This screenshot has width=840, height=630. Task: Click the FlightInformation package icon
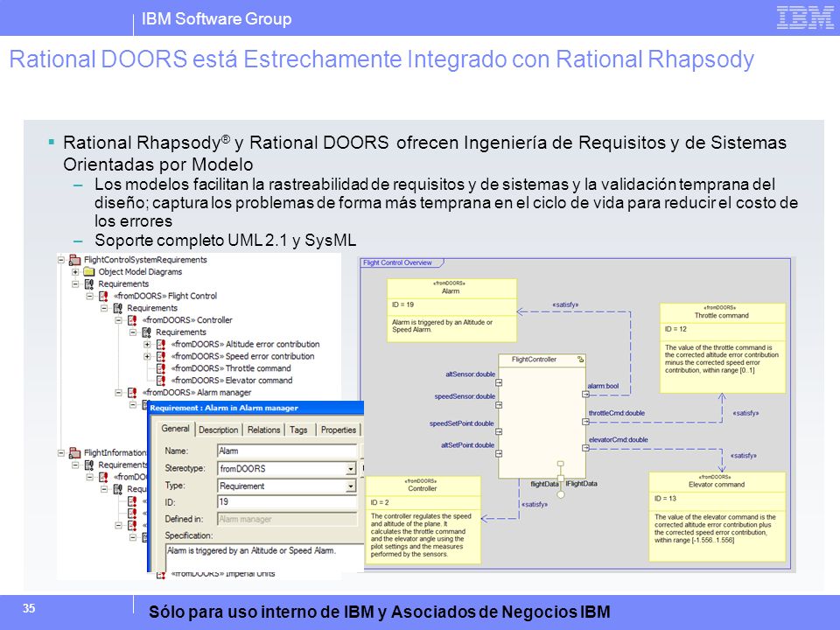(x=75, y=453)
